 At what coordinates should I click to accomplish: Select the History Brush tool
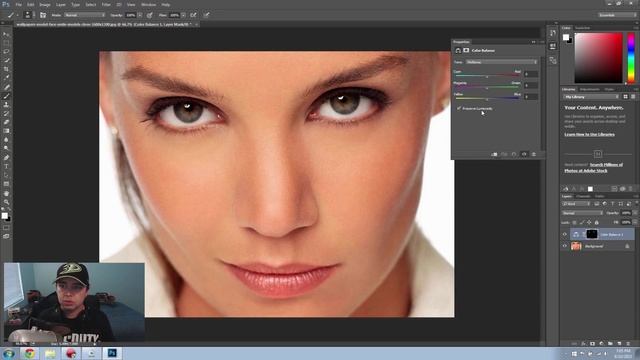click(6, 113)
